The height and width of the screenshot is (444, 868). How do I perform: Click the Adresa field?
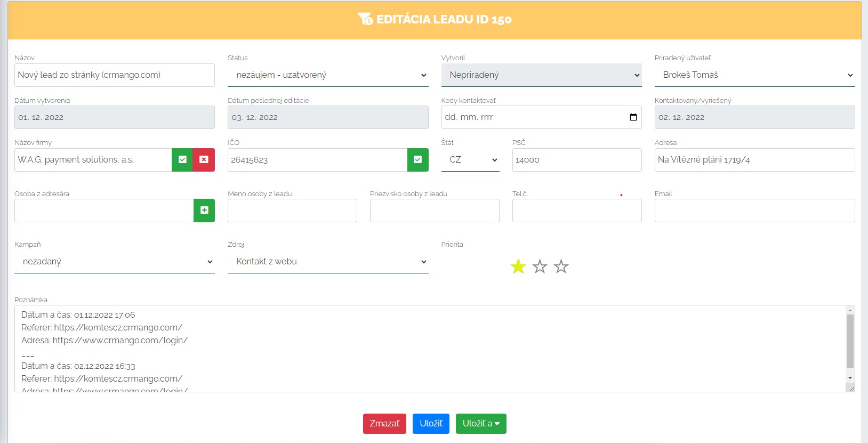click(754, 160)
